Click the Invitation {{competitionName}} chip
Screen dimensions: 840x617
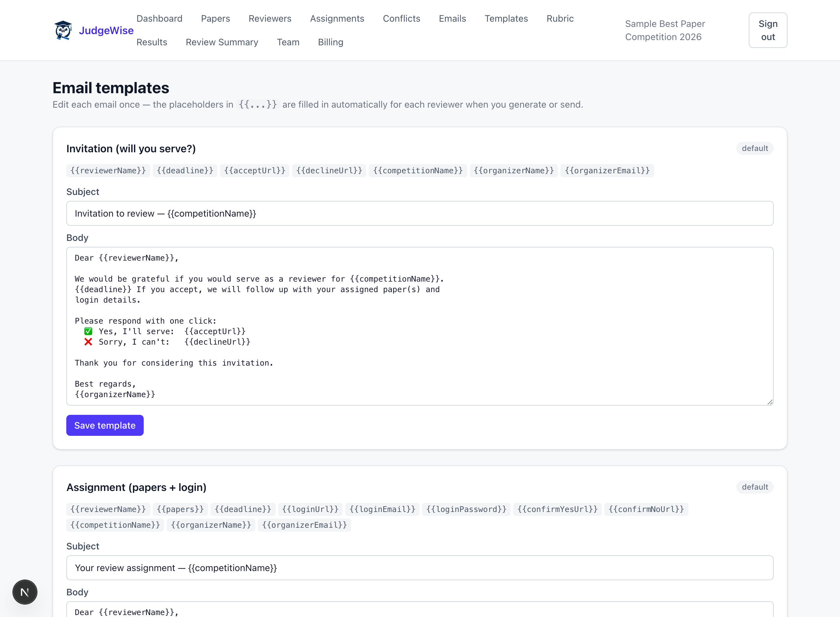coord(418,171)
